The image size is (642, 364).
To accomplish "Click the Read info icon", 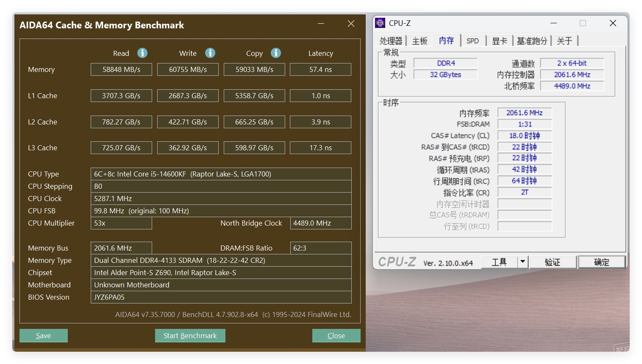I will tap(142, 53).
